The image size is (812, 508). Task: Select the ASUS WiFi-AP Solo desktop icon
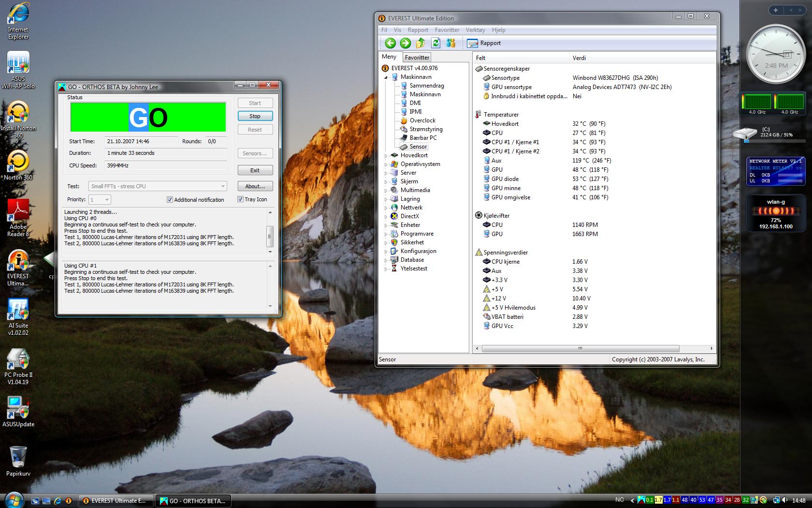coord(18,70)
